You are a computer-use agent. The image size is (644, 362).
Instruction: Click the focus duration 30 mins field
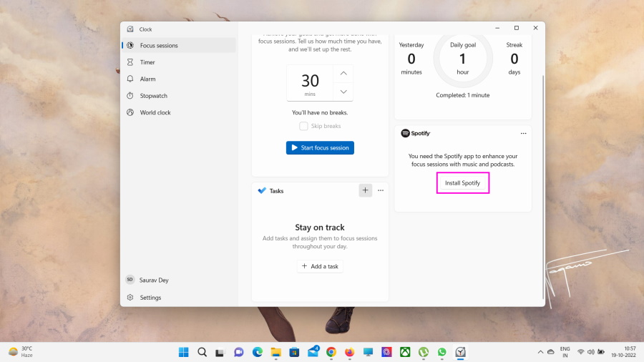pyautogui.click(x=310, y=83)
